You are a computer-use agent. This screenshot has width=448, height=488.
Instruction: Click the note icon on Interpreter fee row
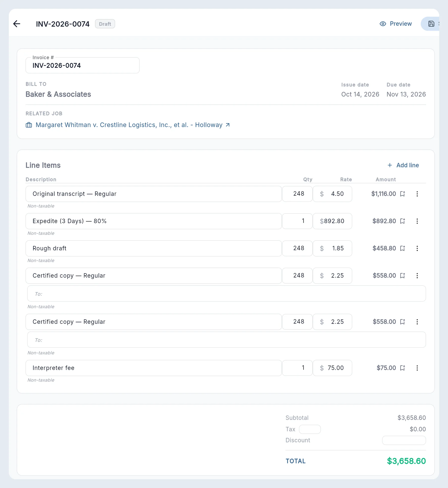pos(402,368)
